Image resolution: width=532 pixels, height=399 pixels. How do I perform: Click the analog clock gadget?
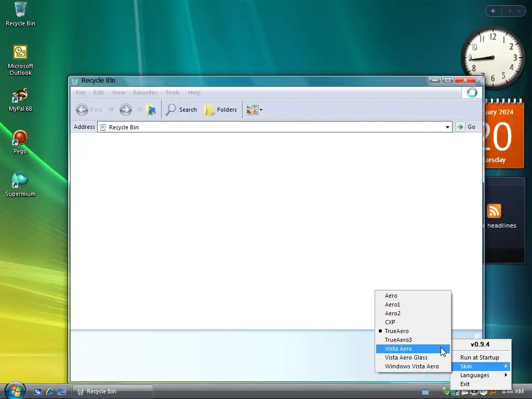(493, 58)
